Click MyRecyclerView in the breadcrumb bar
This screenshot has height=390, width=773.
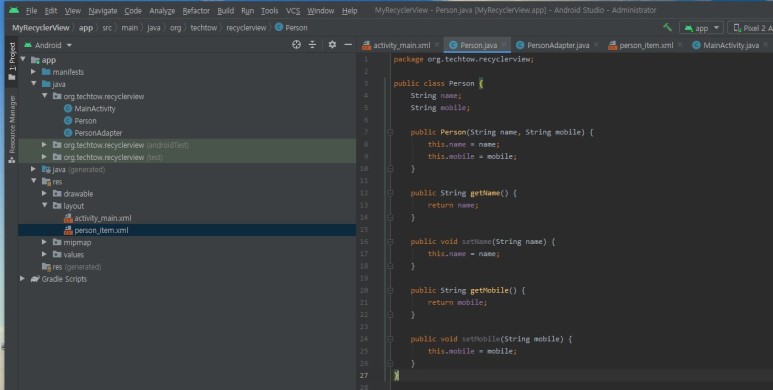(x=40, y=28)
